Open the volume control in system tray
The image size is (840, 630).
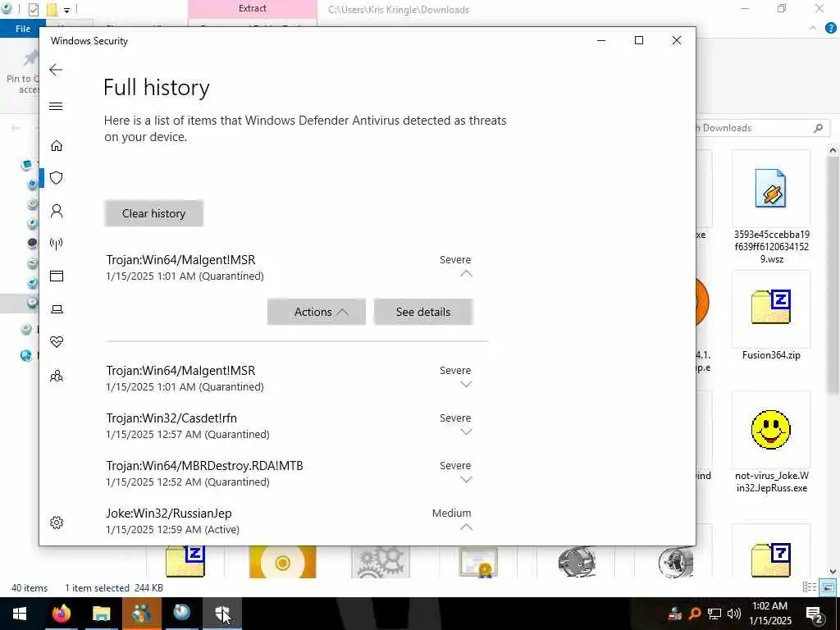click(734, 614)
